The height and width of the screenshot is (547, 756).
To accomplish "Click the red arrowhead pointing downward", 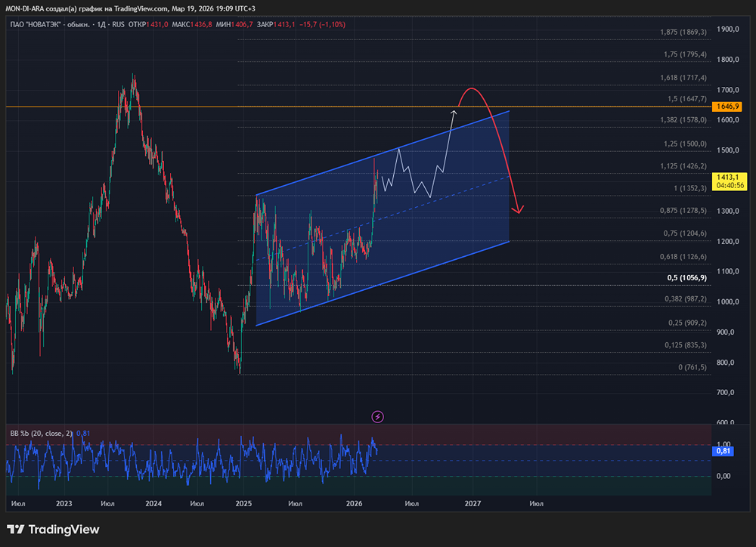I will [519, 209].
